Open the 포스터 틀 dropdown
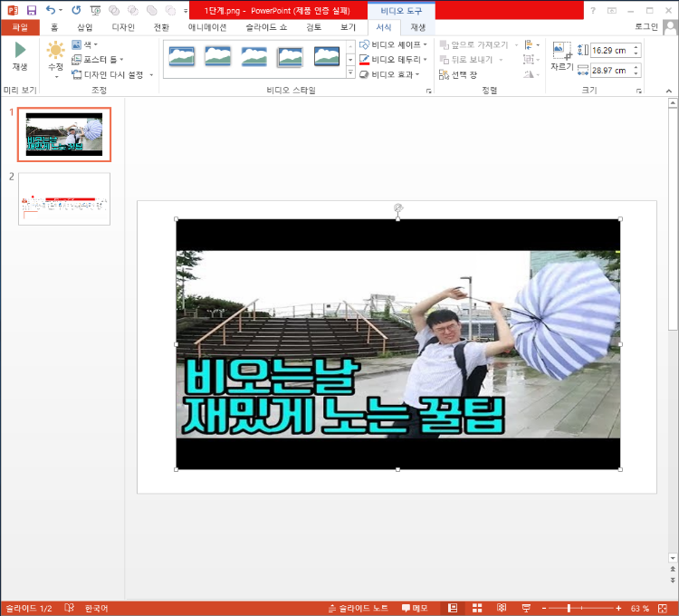The image size is (679, 616). (98, 60)
